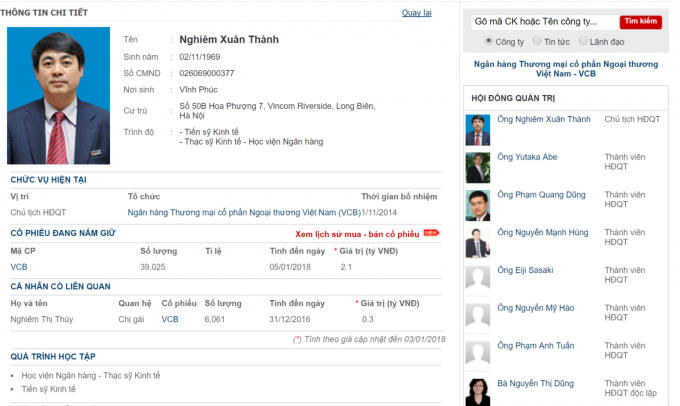Click the related person 'Nghiêm Thị Thúy'
The height and width of the screenshot is (406, 680).
[42, 319]
